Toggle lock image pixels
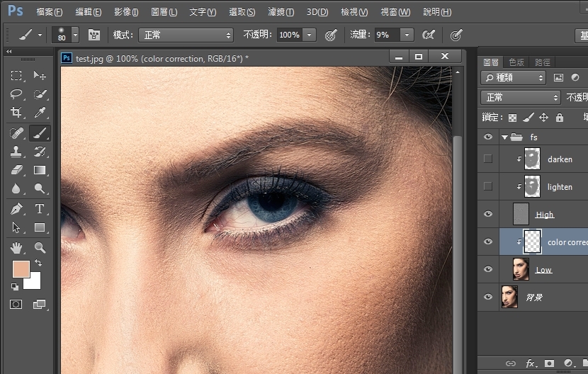This screenshot has width=588, height=374. pyautogui.click(x=528, y=118)
